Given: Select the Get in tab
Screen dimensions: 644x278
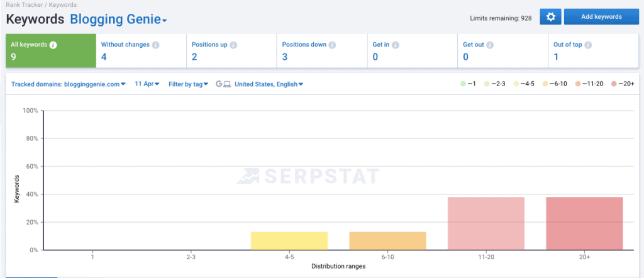Looking at the screenshot, I should [413, 51].
